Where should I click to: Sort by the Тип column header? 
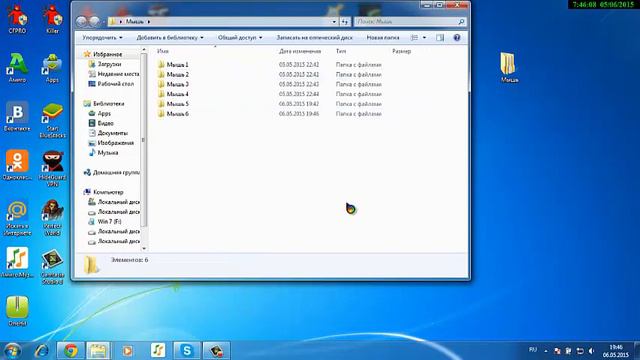point(341,51)
